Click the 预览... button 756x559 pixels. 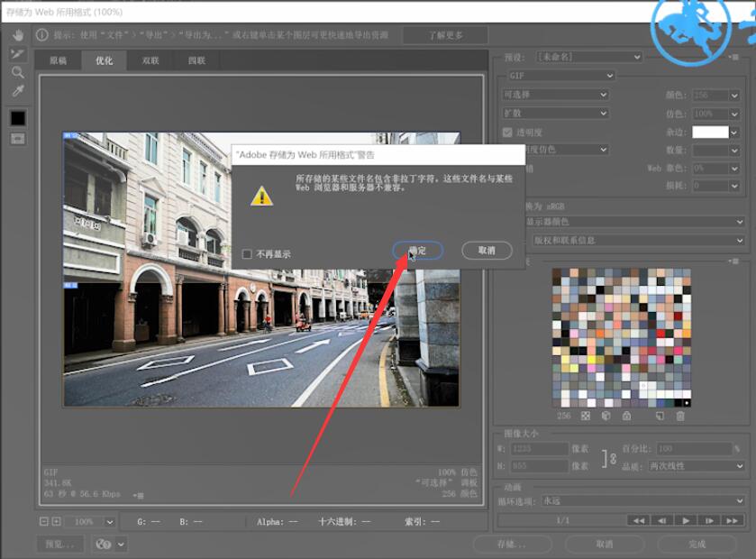[x=60, y=544]
